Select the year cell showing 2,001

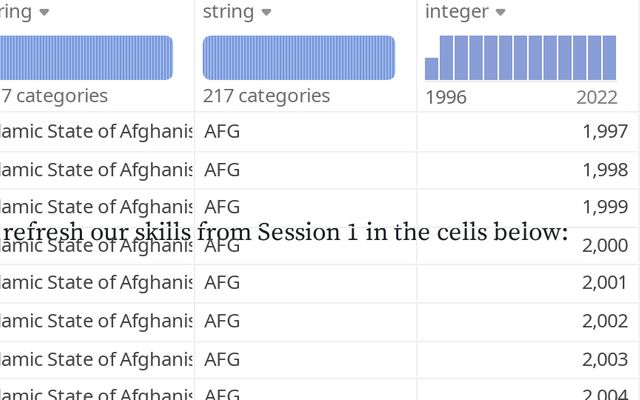[528, 282]
